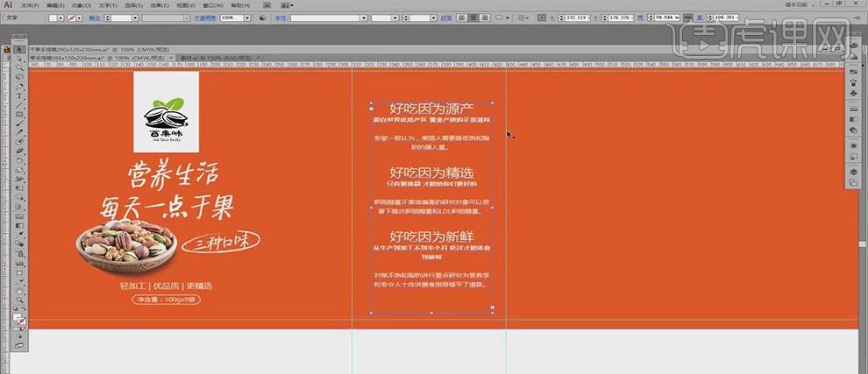Viewport: 868px width, 374px height.
Task: Select the Rotate tool
Action: tap(20, 160)
